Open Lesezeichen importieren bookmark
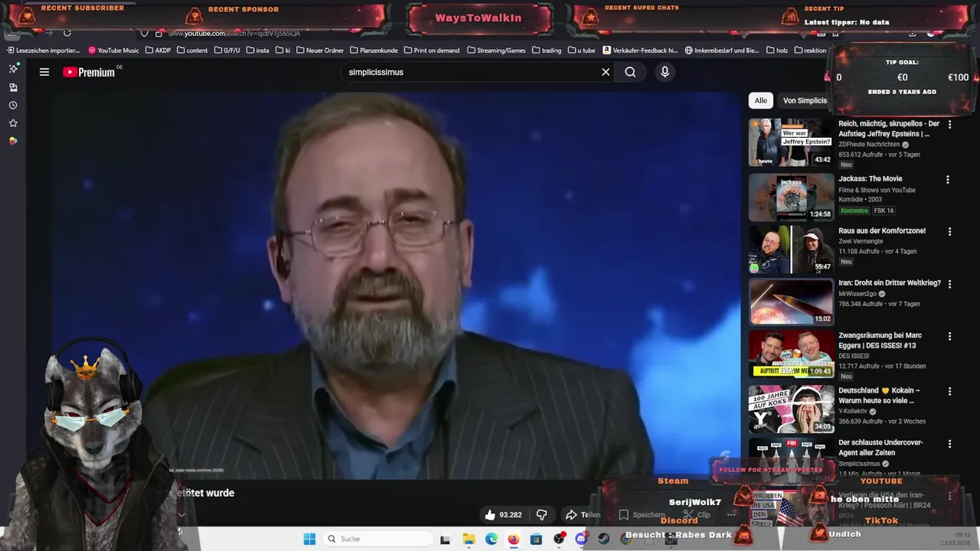Viewport: 980px width, 551px height. click(43, 51)
